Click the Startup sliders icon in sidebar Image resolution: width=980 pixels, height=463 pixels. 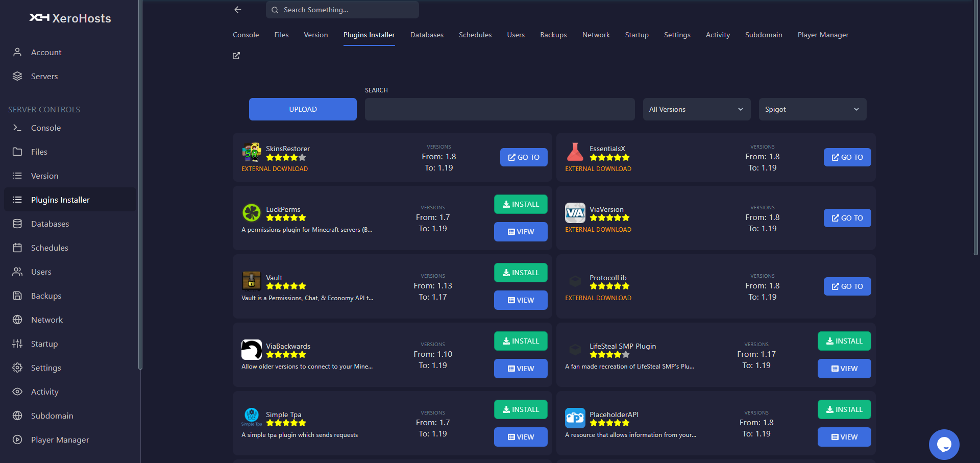coord(17,344)
